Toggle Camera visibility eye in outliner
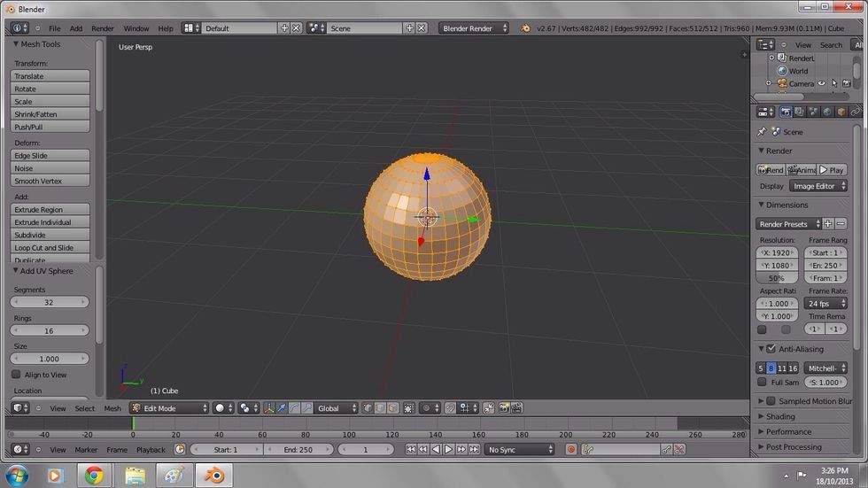Screen dimensions: 868x488 [x=821, y=84]
